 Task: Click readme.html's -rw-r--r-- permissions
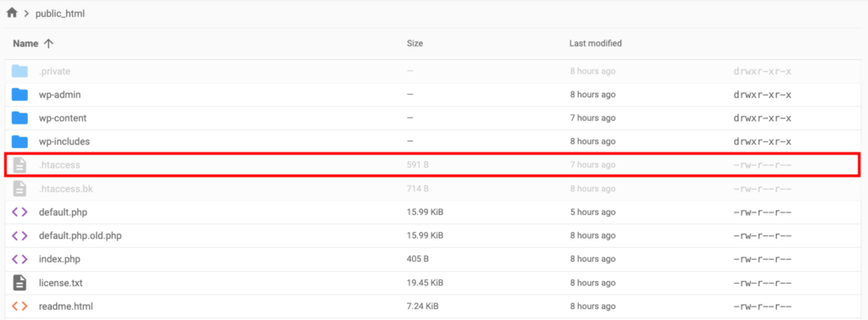tap(762, 306)
